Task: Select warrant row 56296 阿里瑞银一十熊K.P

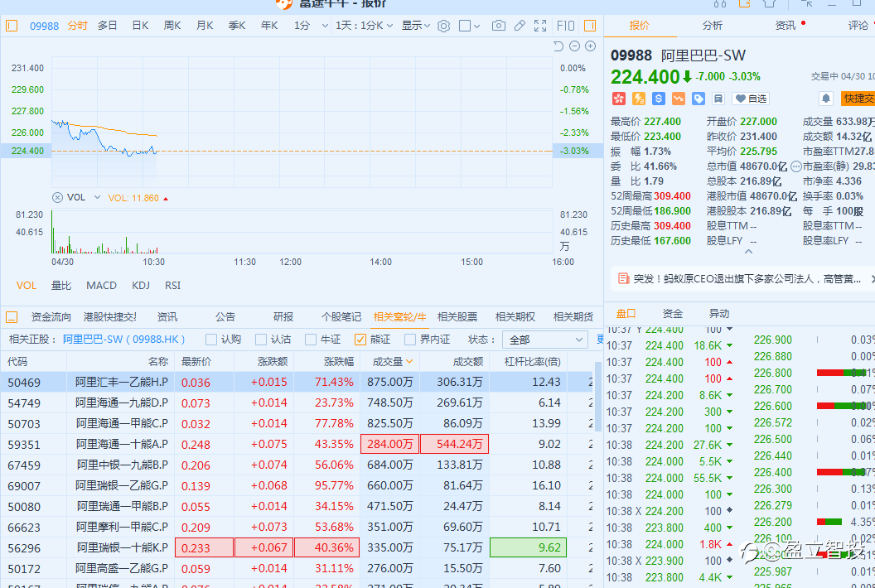Action: (297, 547)
